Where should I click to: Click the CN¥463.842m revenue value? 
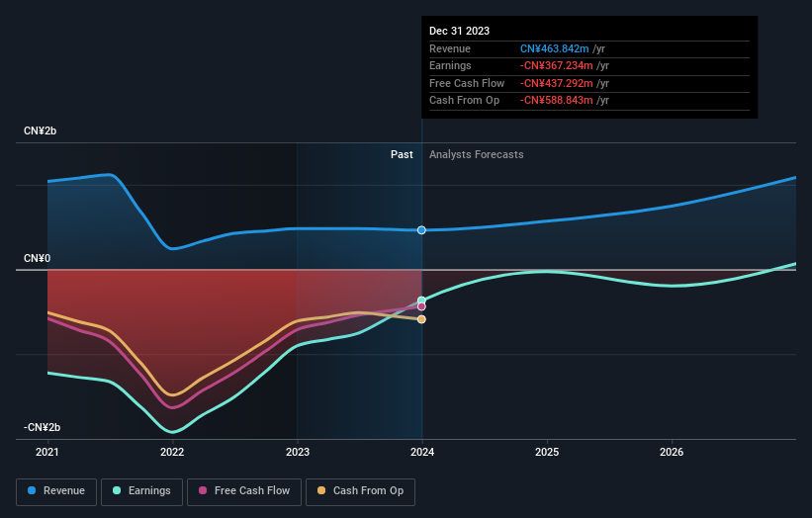tap(555, 48)
